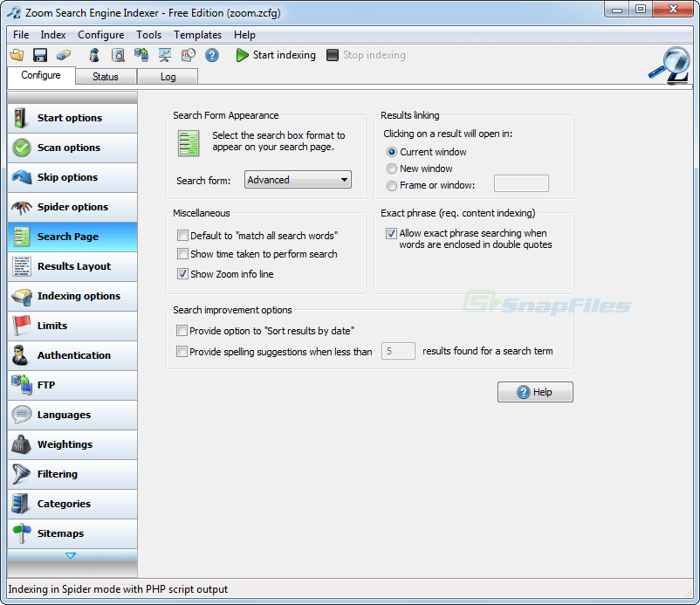700x605 pixels.
Task: Open Scan options in sidebar
Action: pos(72,148)
